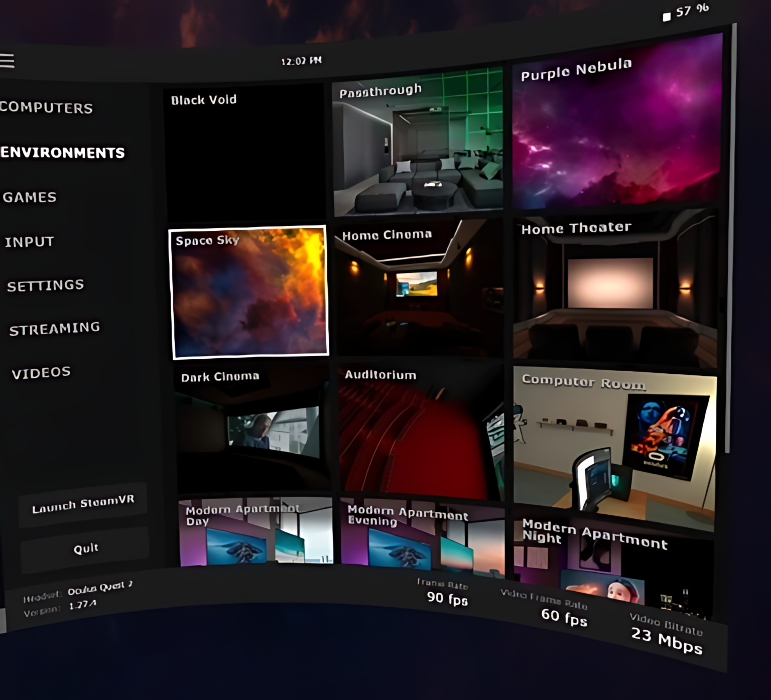Open the Computers menu section
This screenshot has height=700, width=771.
47,108
